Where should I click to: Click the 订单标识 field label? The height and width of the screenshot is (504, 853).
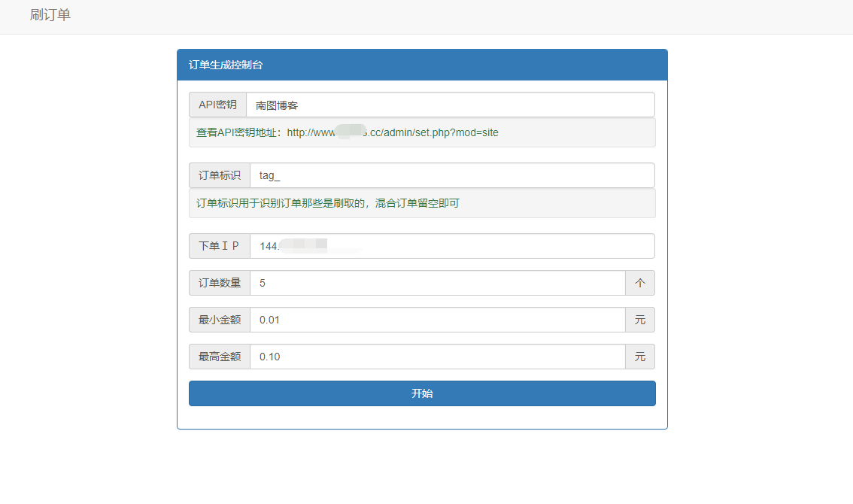click(219, 175)
